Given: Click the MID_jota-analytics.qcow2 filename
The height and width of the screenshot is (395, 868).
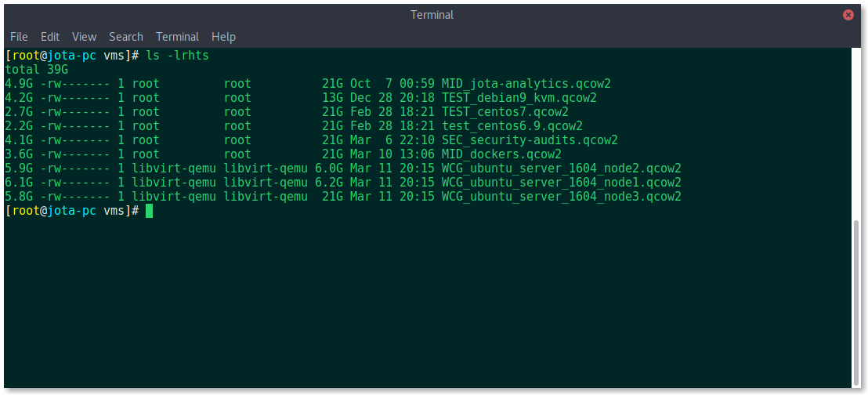Looking at the screenshot, I should (x=526, y=84).
